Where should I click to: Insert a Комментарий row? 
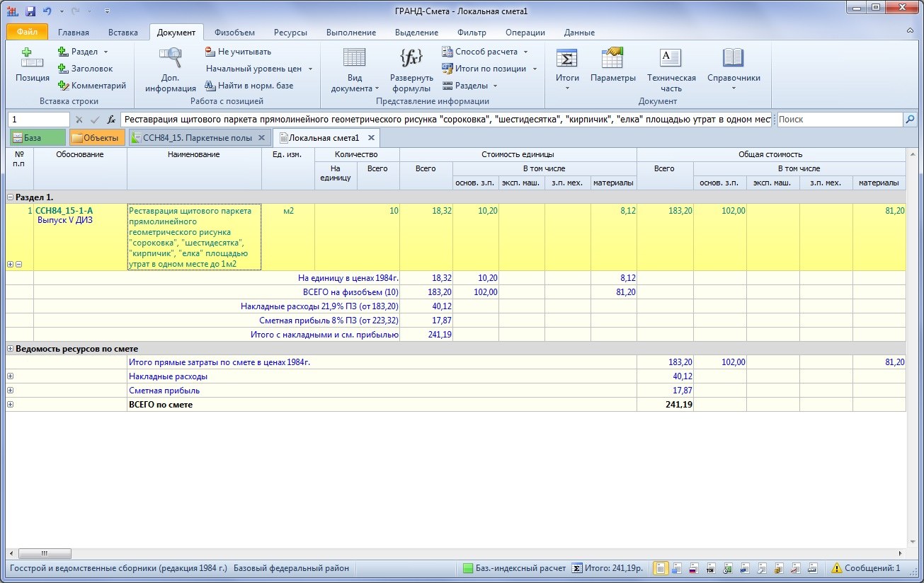coord(92,86)
